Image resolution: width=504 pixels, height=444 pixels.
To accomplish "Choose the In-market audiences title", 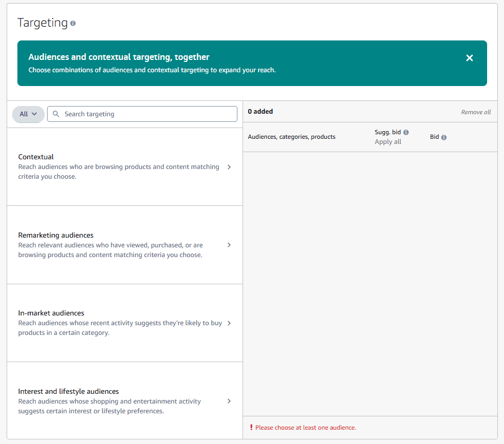I will [51, 313].
